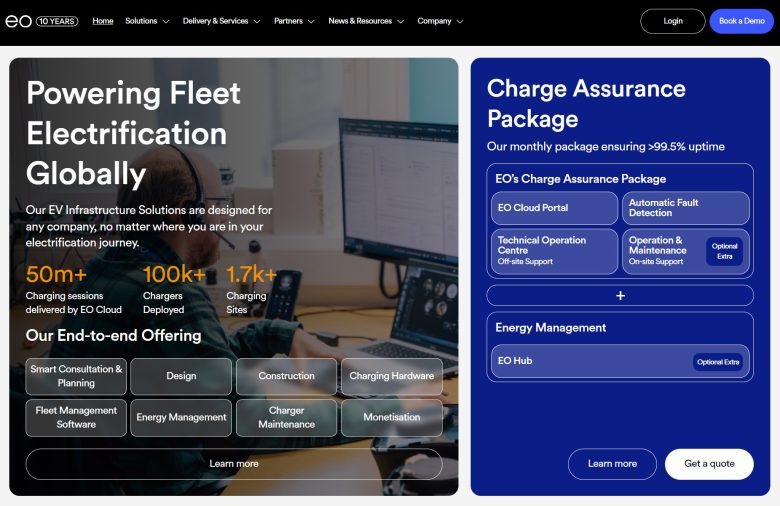The width and height of the screenshot is (780, 506).
Task: Select the Construction offering tile
Action: 287,376
